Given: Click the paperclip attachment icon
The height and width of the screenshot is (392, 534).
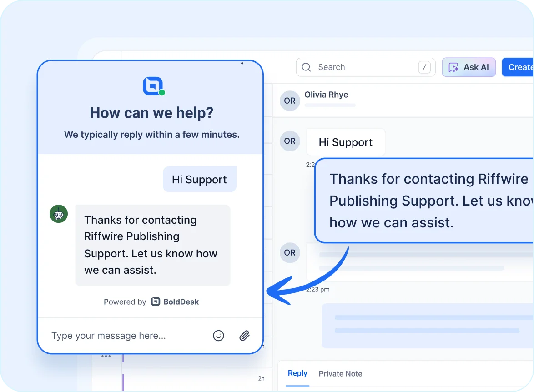Looking at the screenshot, I should 244,335.
